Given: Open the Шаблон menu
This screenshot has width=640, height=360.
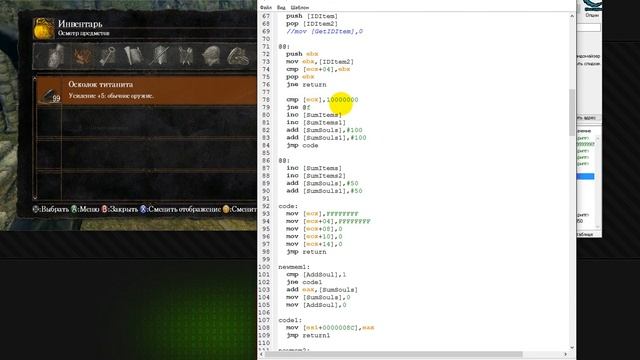Looking at the screenshot, I should coord(300,7).
